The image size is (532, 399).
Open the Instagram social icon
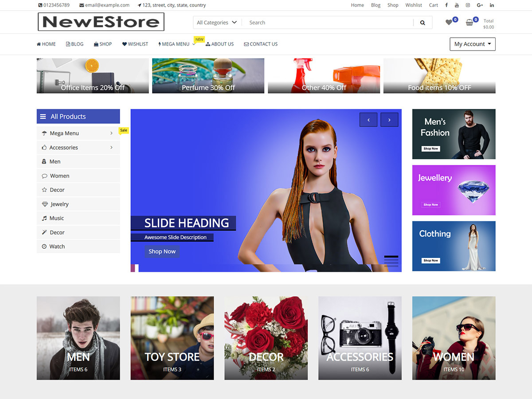468,5
